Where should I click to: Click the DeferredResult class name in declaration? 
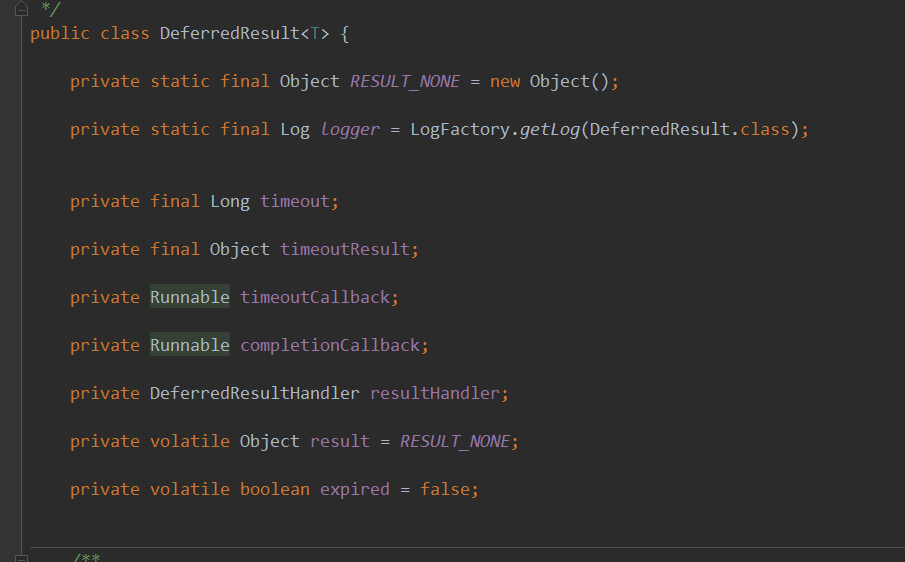pyautogui.click(x=229, y=33)
